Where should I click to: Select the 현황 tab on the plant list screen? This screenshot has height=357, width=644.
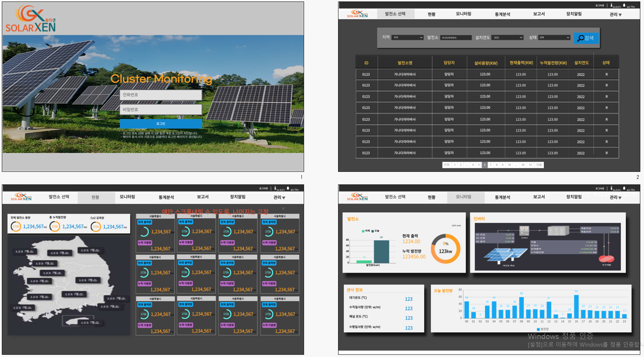tap(431, 14)
